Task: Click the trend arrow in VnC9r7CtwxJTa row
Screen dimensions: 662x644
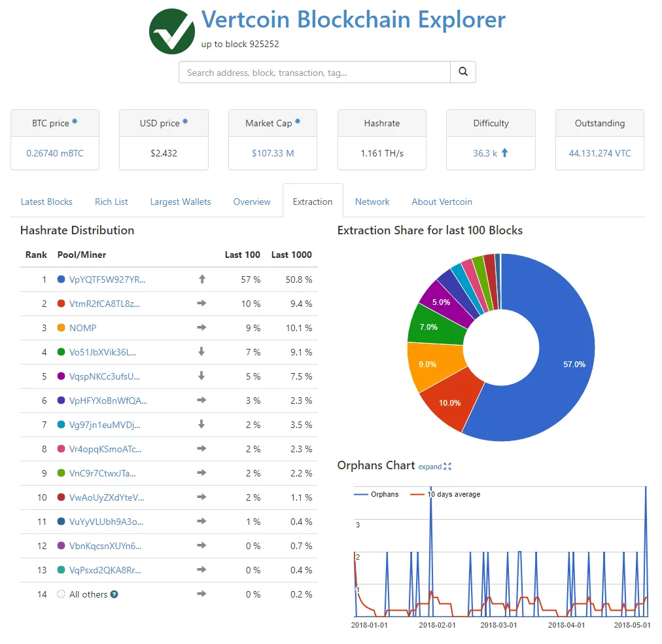Action: [x=201, y=473]
